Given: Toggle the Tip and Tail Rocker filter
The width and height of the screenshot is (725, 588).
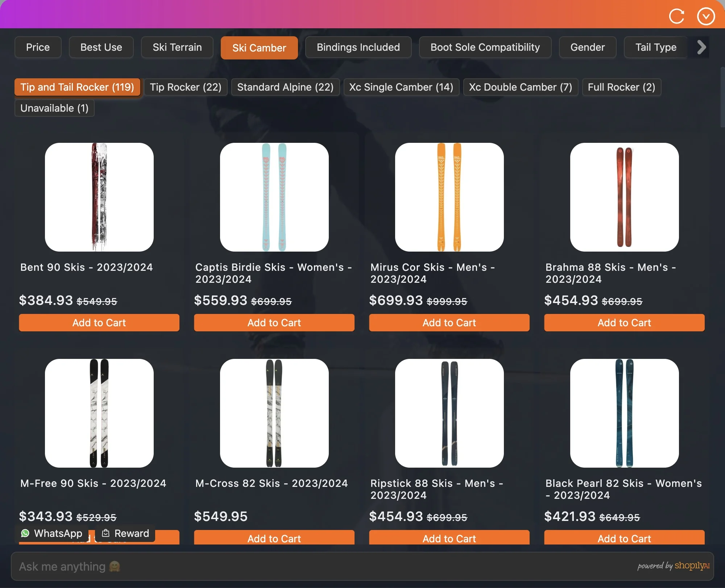Looking at the screenshot, I should (77, 87).
